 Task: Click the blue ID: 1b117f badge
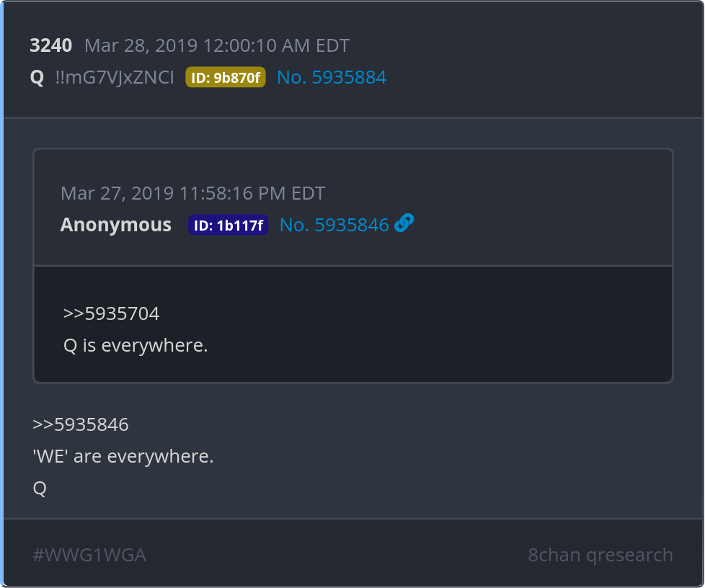228,225
